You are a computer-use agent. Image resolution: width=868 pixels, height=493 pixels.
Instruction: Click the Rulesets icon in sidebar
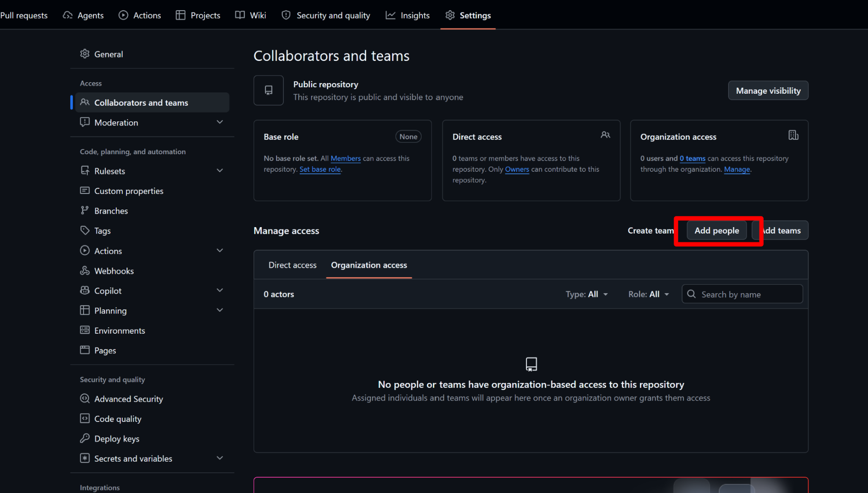point(84,170)
